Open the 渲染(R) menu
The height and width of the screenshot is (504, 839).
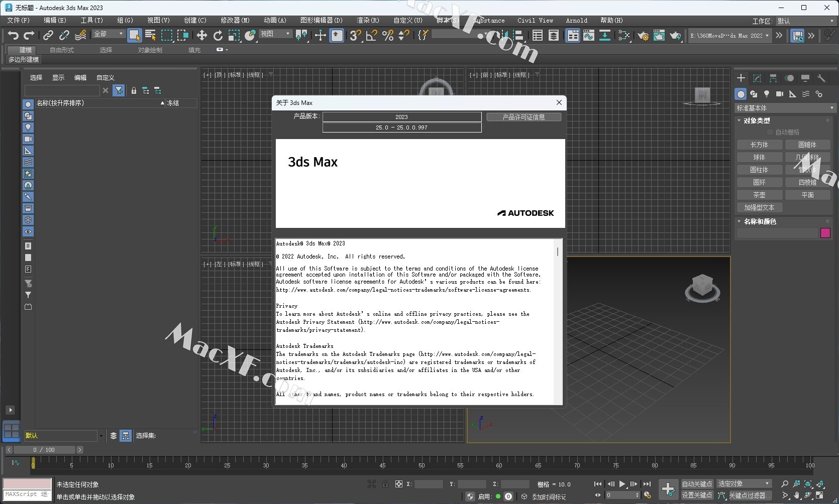368,21
